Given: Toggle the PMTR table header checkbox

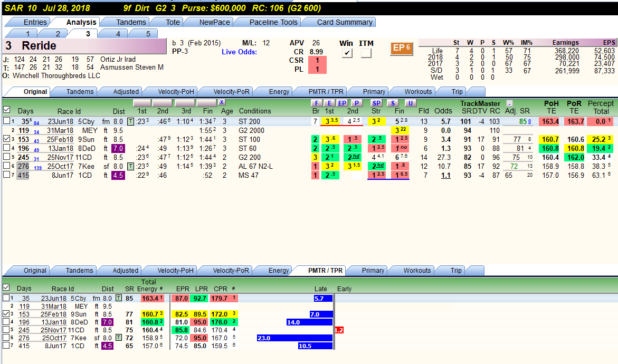Looking at the screenshot, I should point(6,288).
